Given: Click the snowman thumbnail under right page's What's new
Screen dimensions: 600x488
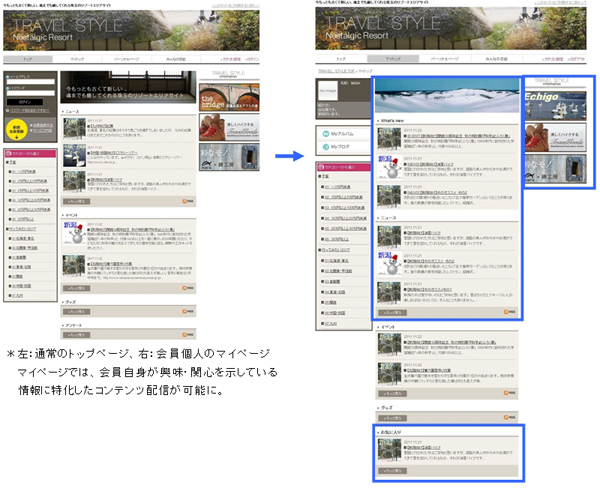Looking at the screenshot, I should (x=389, y=167).
